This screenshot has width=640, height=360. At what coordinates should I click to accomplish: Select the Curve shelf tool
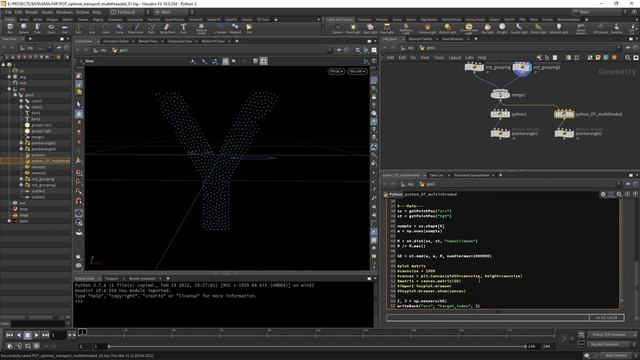click(119, 28)
